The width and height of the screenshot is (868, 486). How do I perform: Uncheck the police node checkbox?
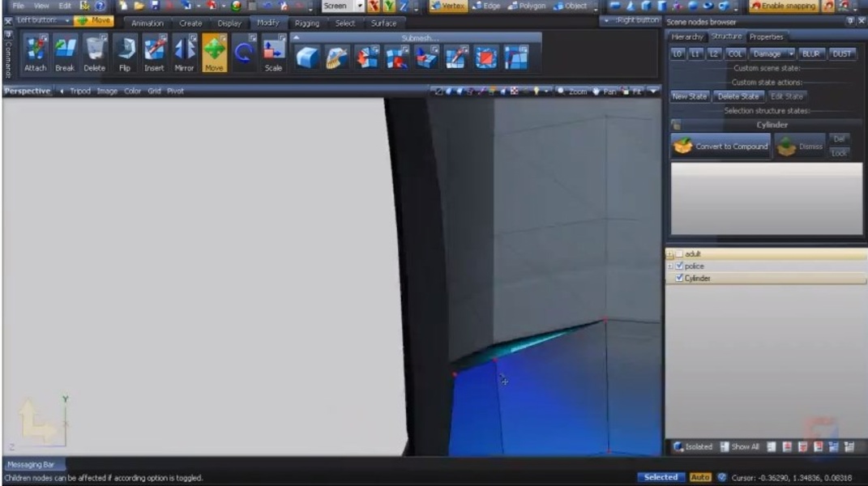pyautogui.click(x=679, y=266)
